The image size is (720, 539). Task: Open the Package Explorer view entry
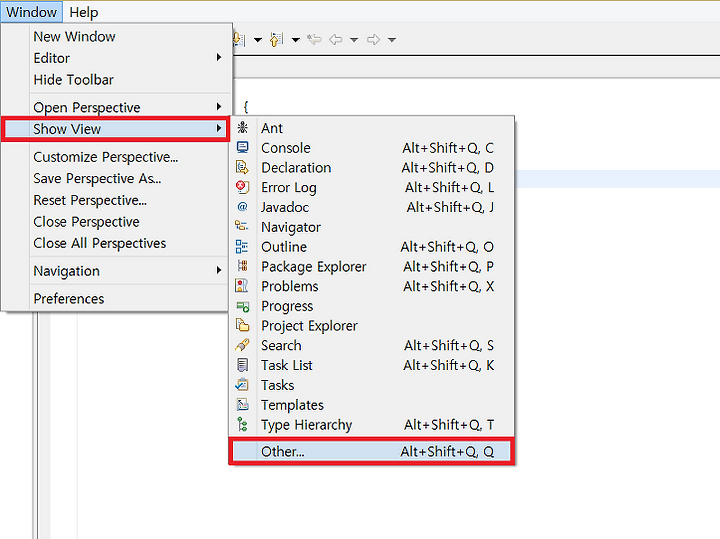click(371, 266)
